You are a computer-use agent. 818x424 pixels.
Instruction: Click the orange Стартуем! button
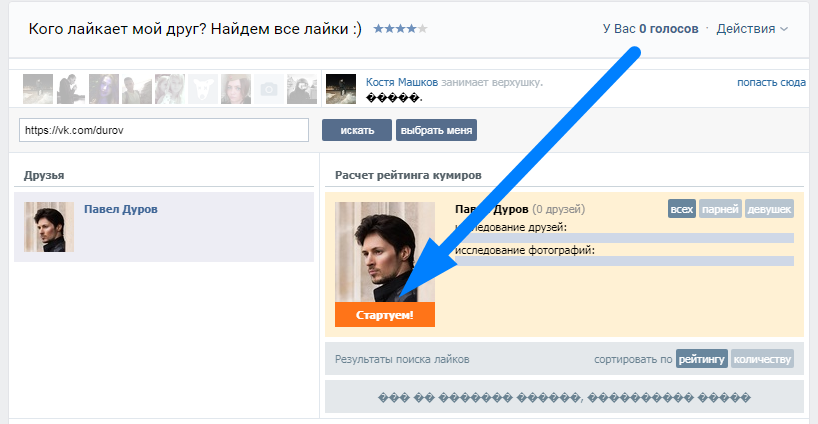click(384, 314)
